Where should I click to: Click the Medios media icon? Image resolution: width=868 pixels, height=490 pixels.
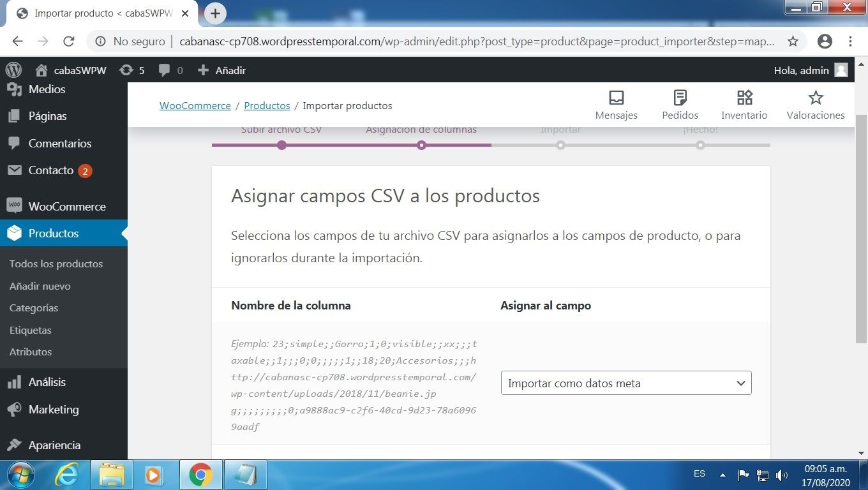coord(14,89)
